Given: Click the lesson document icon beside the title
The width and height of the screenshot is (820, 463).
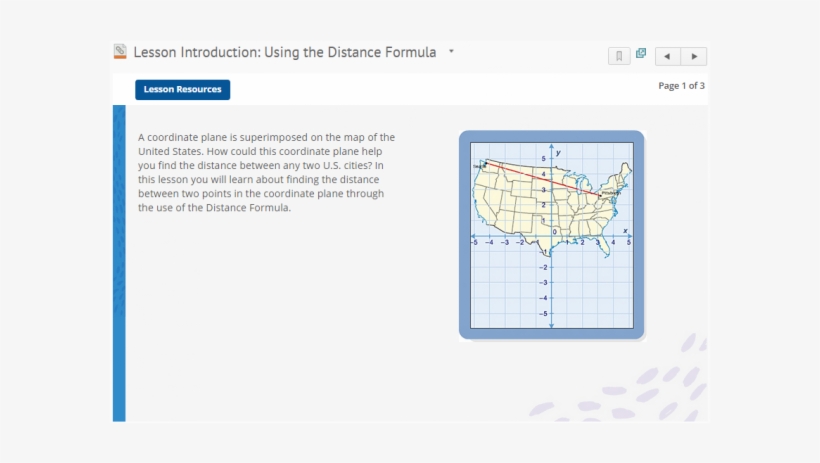Looking at the screenshot, I should coord(120,51).
